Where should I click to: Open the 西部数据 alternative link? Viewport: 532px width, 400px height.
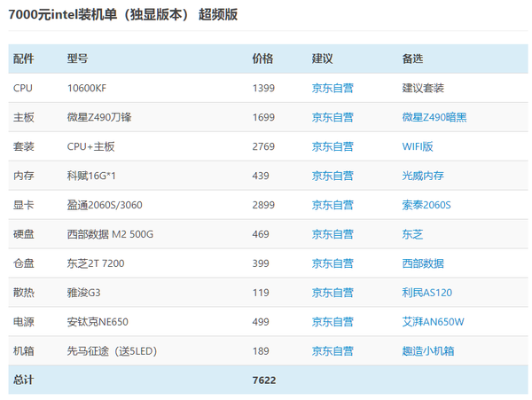[x=423, y=263]
